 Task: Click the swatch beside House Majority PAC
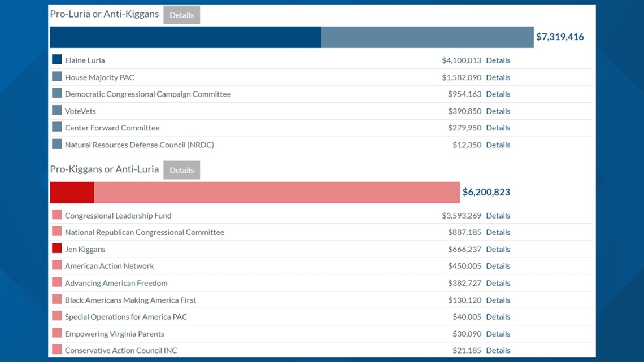click(57, 76)
